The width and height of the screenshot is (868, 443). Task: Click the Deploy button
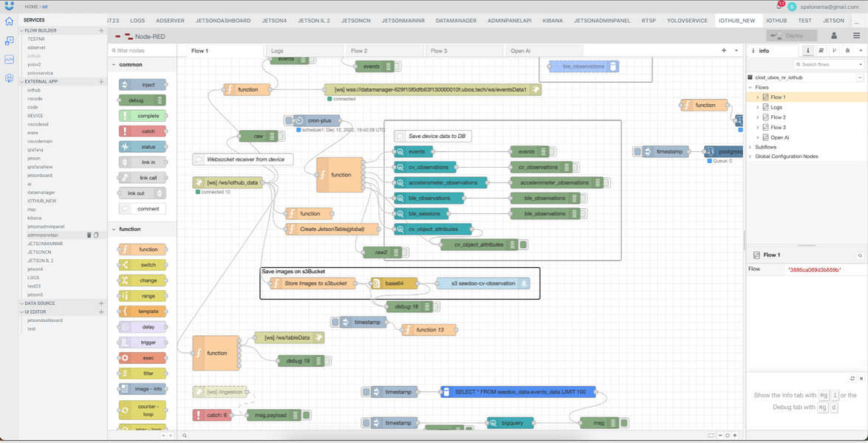(787, 35)
